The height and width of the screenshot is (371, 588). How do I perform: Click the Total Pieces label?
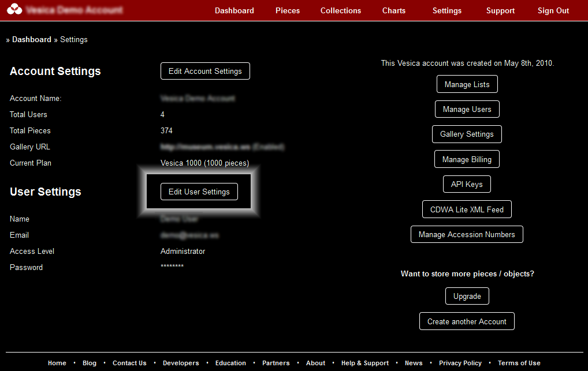click(30, 130)
